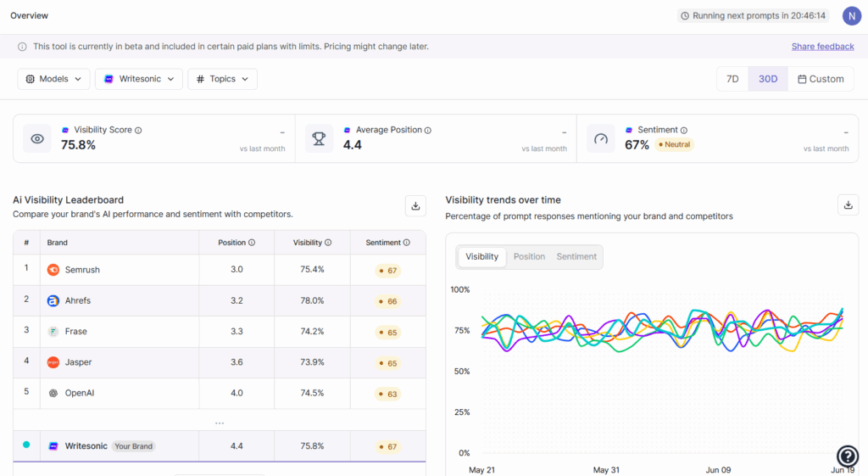Open the help question mark icon
The image size is (868, 476).
(x=847, y=456)
